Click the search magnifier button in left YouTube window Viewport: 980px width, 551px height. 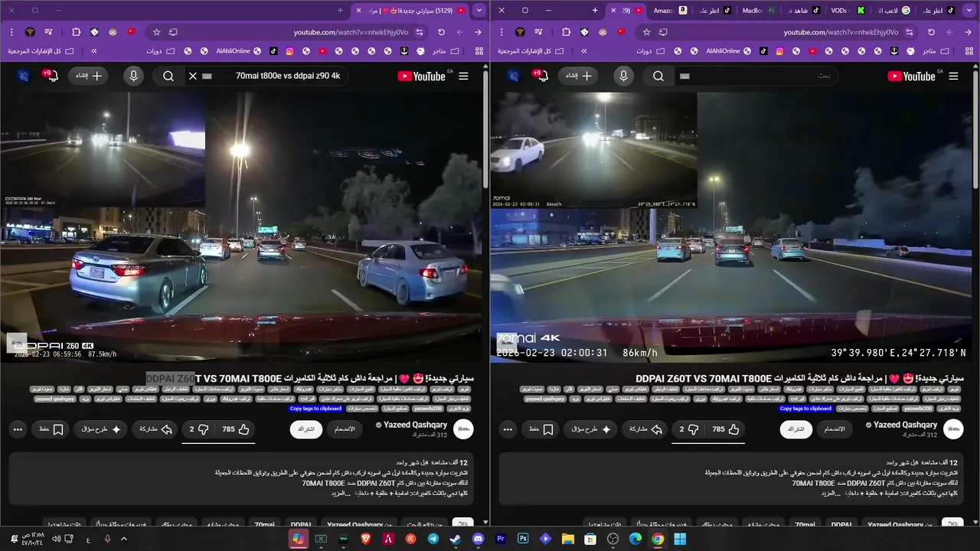click(168, 76)
